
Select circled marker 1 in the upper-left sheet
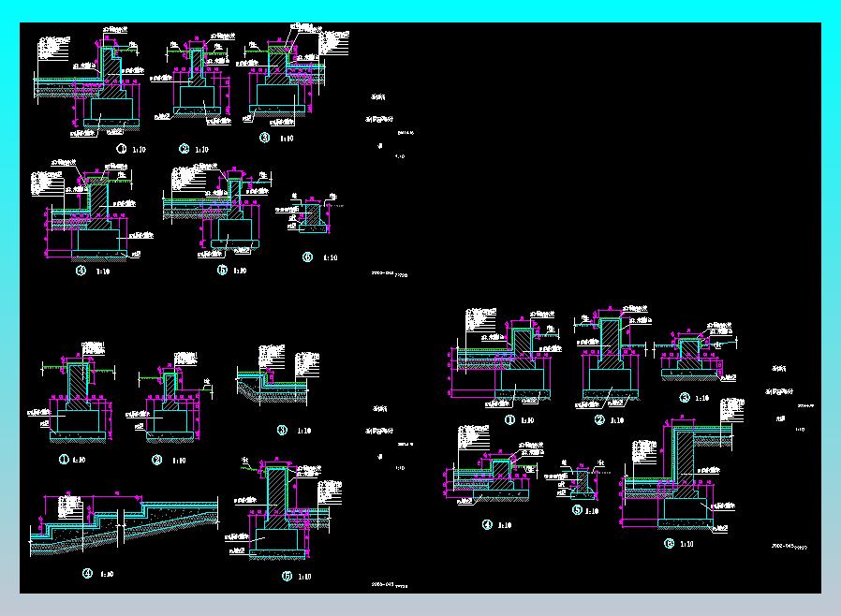pyautogui.click(x=122, y=149)
